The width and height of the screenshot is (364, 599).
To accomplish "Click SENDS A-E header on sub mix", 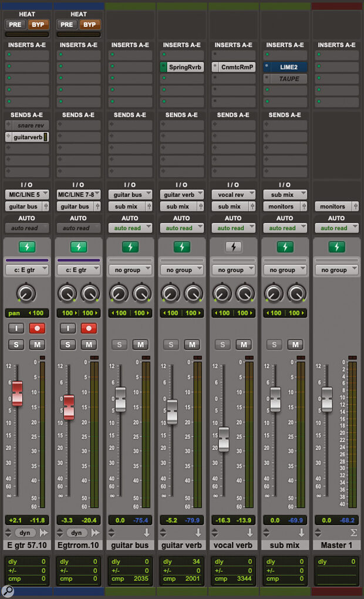I will click(285, 115).
